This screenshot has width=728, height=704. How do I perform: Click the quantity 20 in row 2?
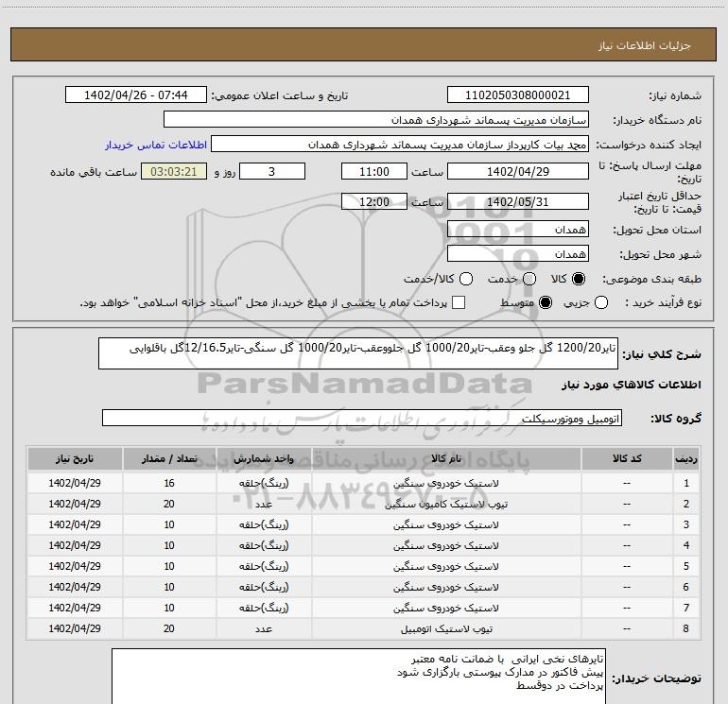pos(169,504)
